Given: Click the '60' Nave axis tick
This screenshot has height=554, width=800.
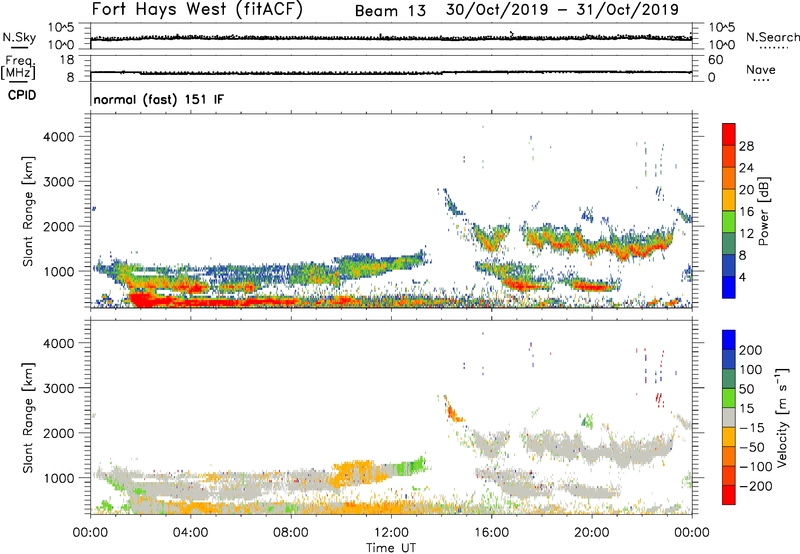Looking at the screenshot, I should 715,60.
